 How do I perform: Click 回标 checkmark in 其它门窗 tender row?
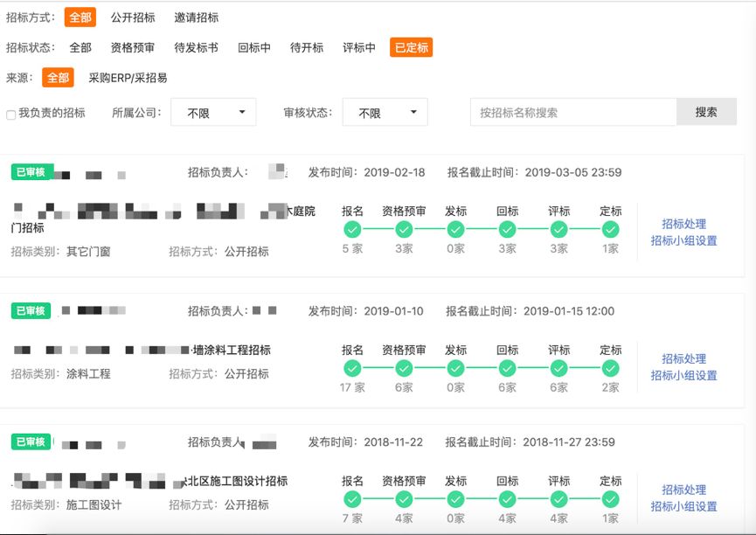click(507, 229)
